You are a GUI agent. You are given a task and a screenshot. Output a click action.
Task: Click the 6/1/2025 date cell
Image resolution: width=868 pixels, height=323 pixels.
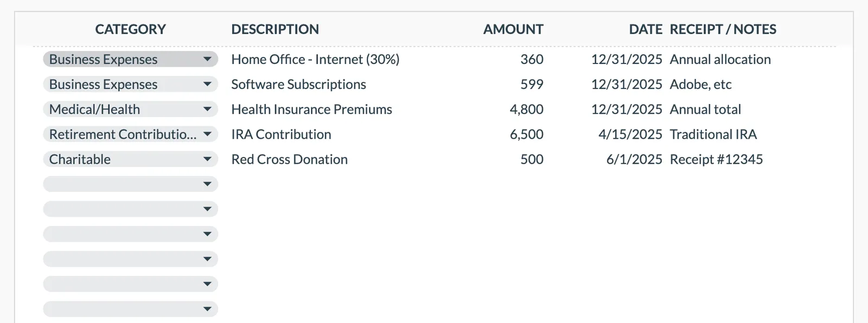tap(635, 159)
